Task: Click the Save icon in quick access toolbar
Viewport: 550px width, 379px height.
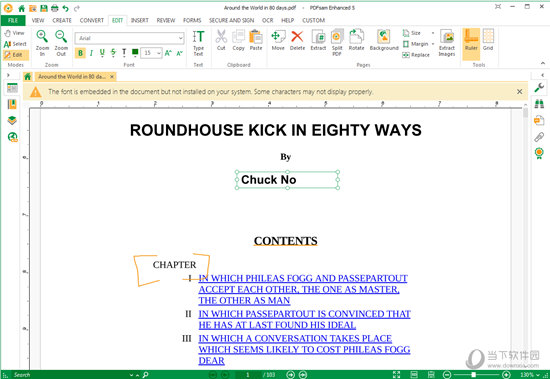Action: [43, 8]
